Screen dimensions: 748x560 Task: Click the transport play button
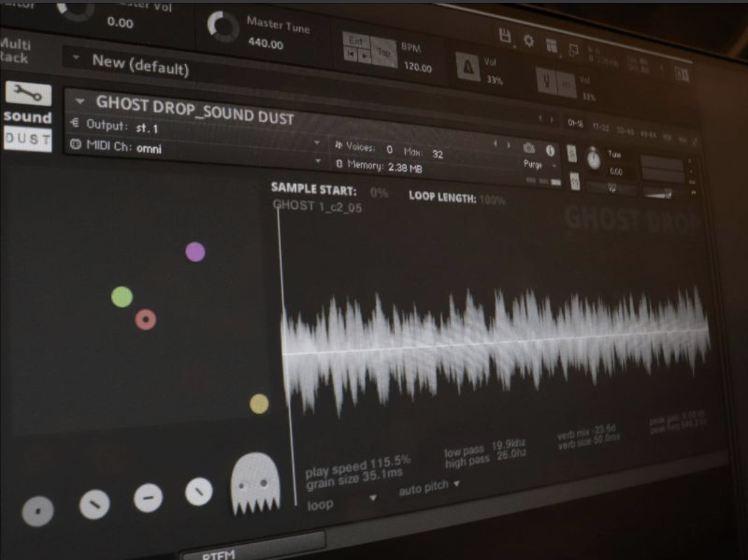point(363,56)
